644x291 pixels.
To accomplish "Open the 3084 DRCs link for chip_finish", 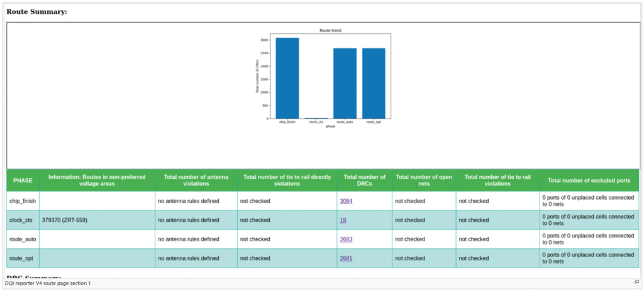I will coord(346,201).
